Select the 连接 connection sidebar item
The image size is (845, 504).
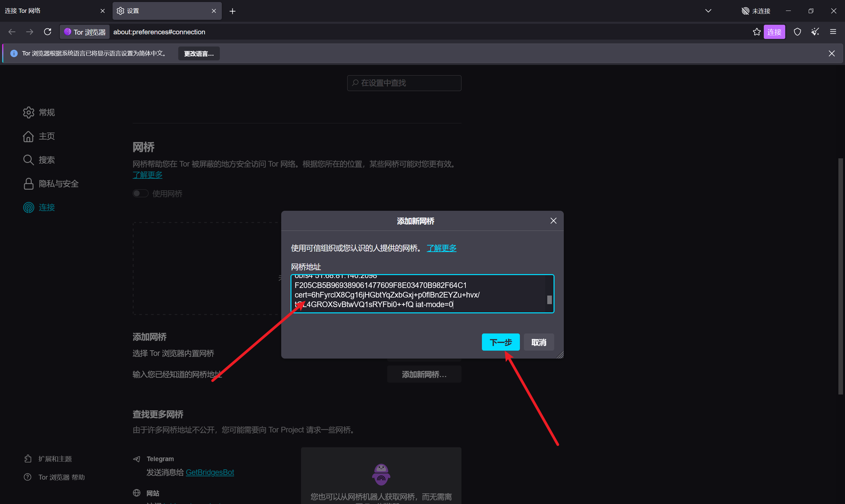click(39, 207)
